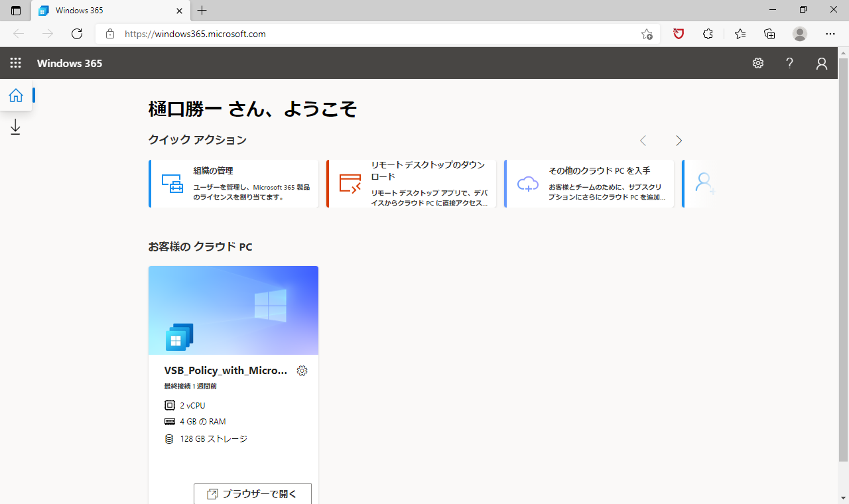Open Windows 365 settings gear in header
Viewport: 849px width, 504px height.
758,63
